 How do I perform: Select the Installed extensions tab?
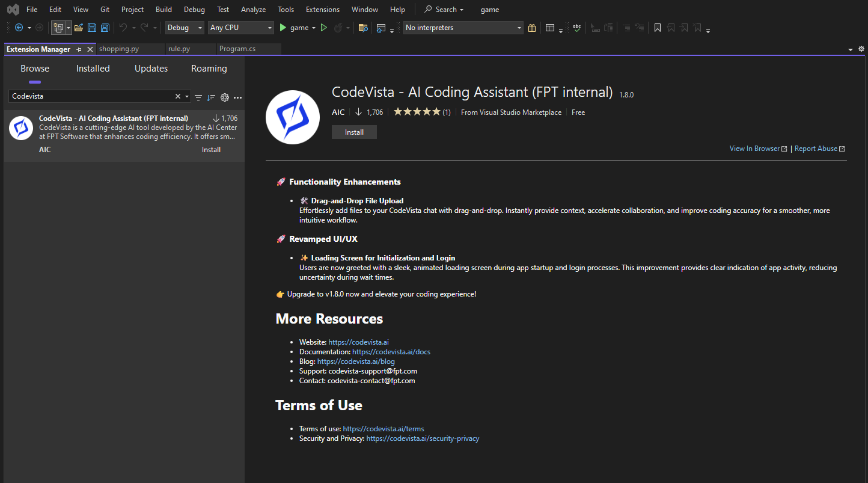point(93,69)
